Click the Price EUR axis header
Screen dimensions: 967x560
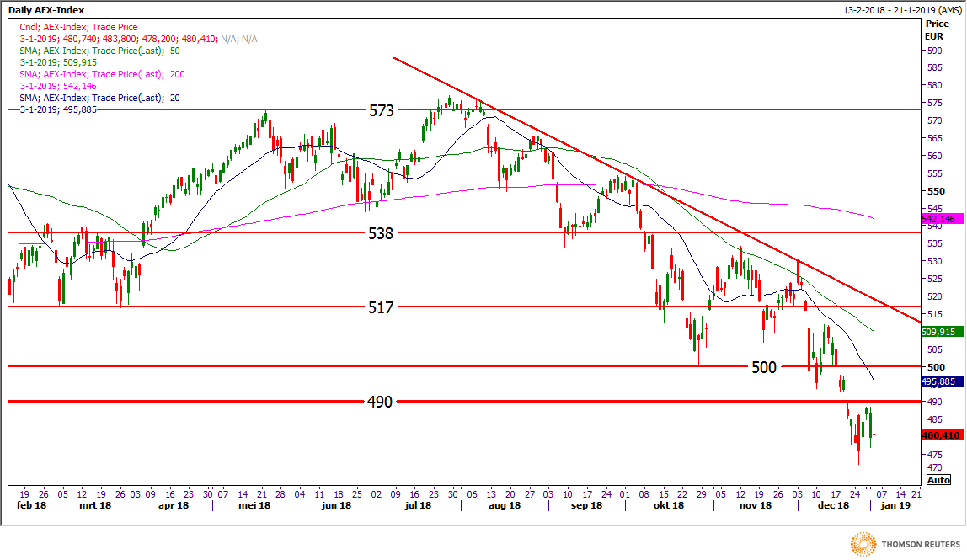(936, 31)
